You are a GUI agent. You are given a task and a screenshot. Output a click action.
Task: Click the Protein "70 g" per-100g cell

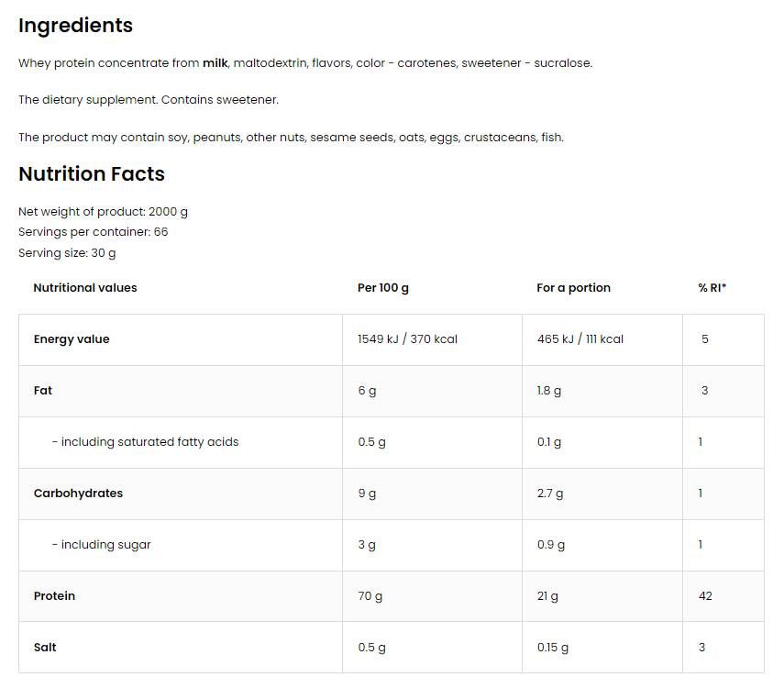370,596
